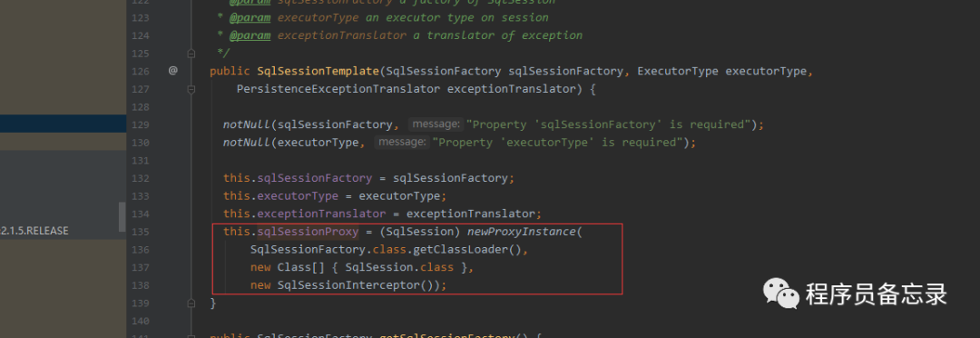Image resolution: width=980 pixels, height=338 pixels.
Task: Click the left panel's vertical scrollbar thumb
Action: click(122, 216)
